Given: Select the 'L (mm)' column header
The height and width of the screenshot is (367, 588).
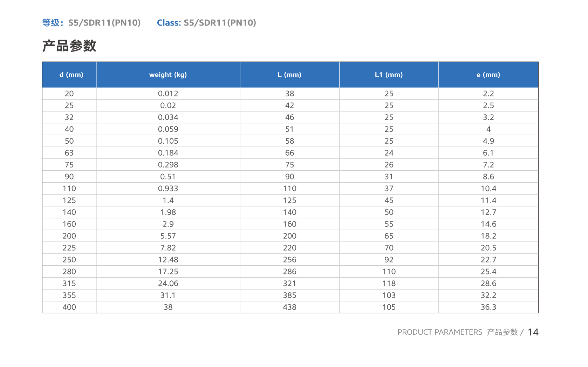Looking at the screenshot, I should pos(289,75).
